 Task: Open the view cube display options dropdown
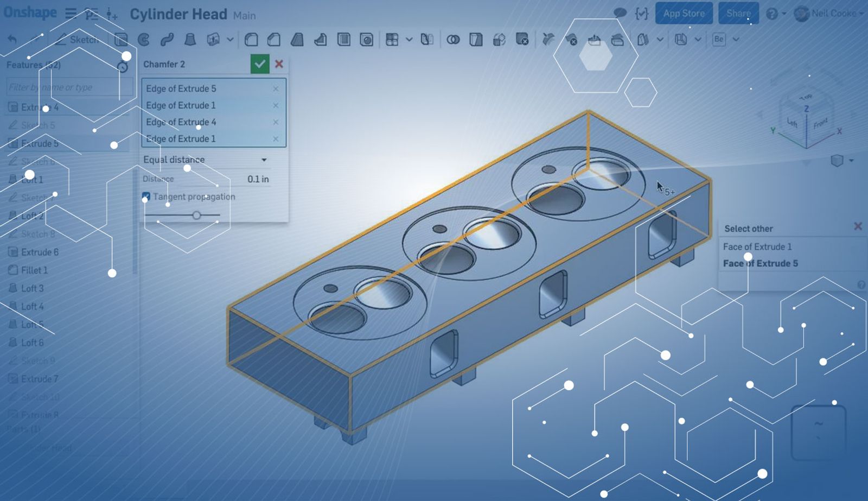click(851, 161)
